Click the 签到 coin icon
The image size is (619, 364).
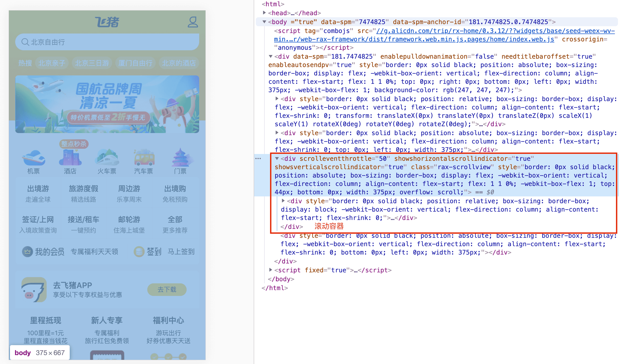click(139, 252)
